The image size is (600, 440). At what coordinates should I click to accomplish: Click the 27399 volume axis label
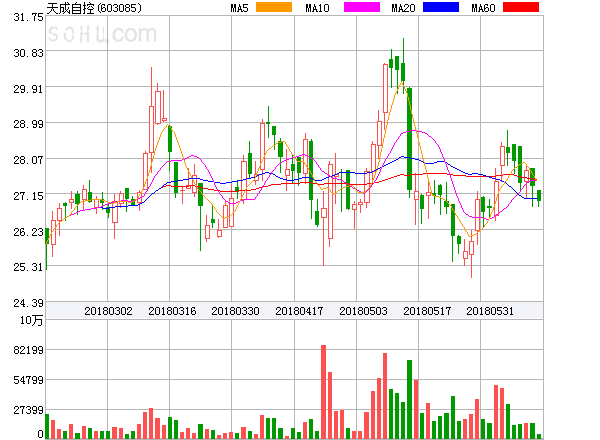click(28, 410)
